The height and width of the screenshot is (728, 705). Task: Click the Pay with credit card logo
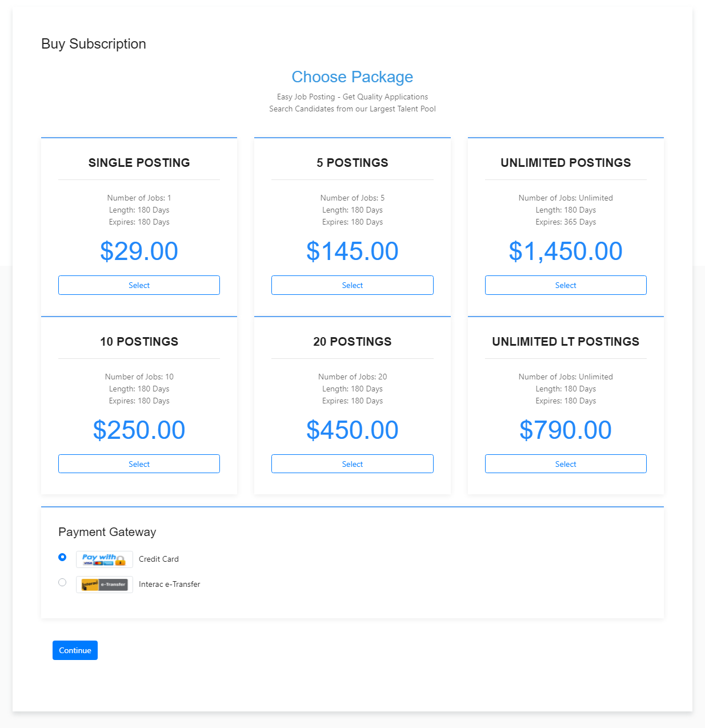point(104,559)
